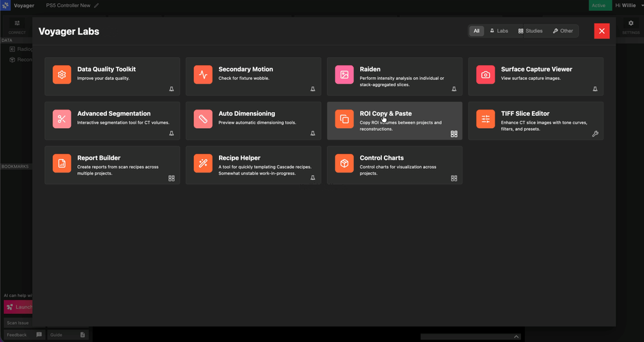Click the Surface Capture Viewer camera icon

pyautogui.click(x=486, y=75)
